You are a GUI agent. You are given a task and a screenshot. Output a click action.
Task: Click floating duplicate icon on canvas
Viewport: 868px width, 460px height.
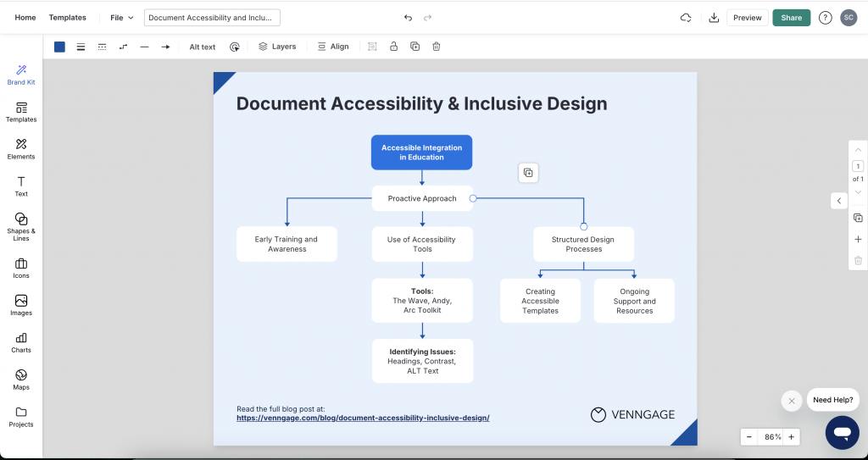[528, 173]
